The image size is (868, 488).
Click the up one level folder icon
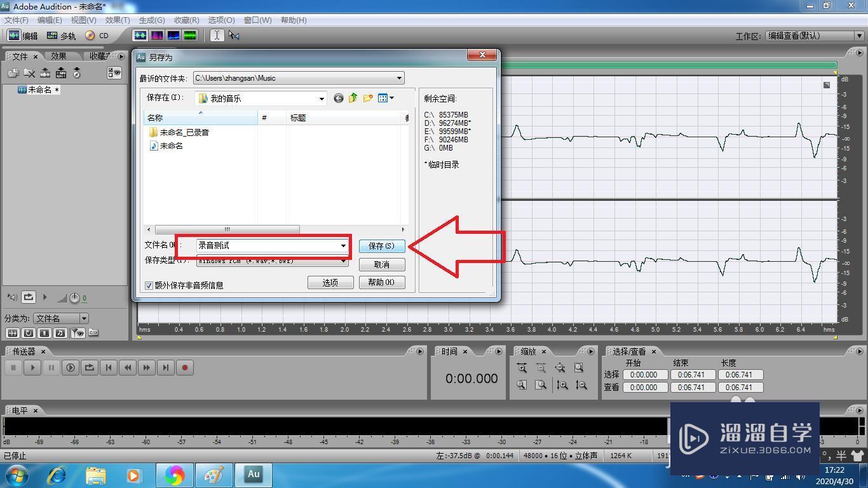tap(353, 98)
